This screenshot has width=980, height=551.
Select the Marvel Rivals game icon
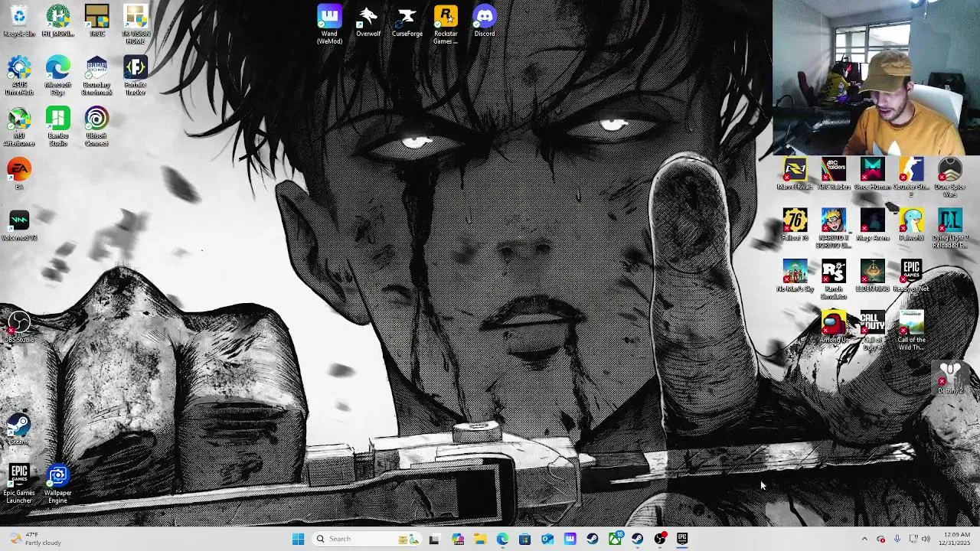point(795,174)
